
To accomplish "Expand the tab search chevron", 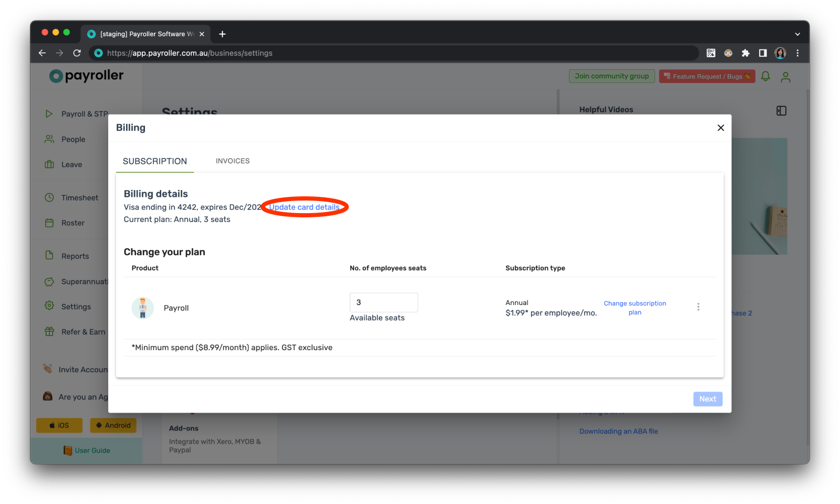I will click(797, 34).
